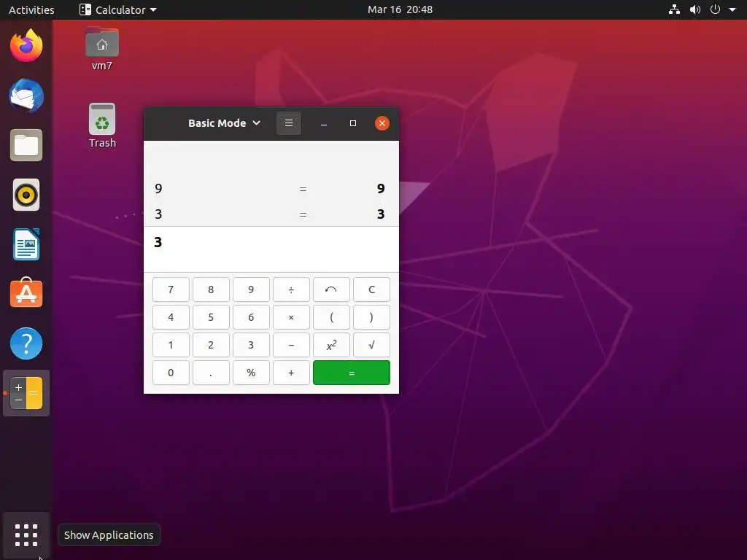Expand the Basic Mode dropdown
The image size is (747, 560).
(x=225, y=123)
